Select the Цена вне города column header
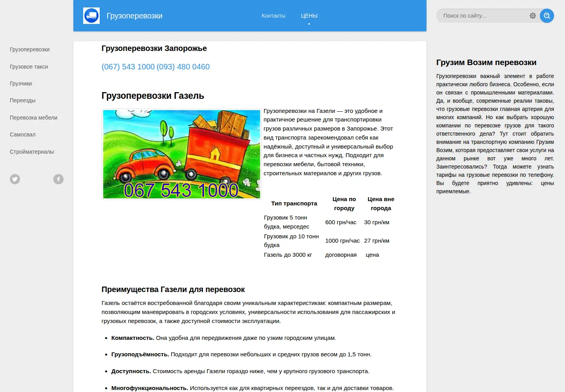The width and height of the screenshot is (565, 392). (381, 203)
